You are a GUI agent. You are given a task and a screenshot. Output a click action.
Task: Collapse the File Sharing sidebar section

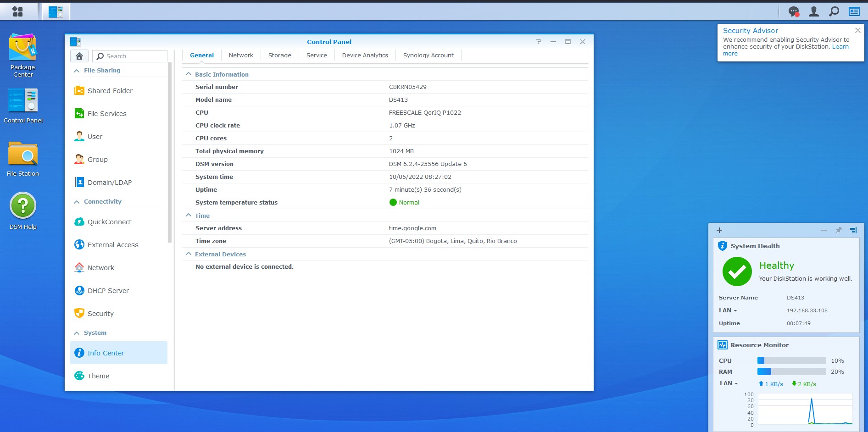(77, 71)
